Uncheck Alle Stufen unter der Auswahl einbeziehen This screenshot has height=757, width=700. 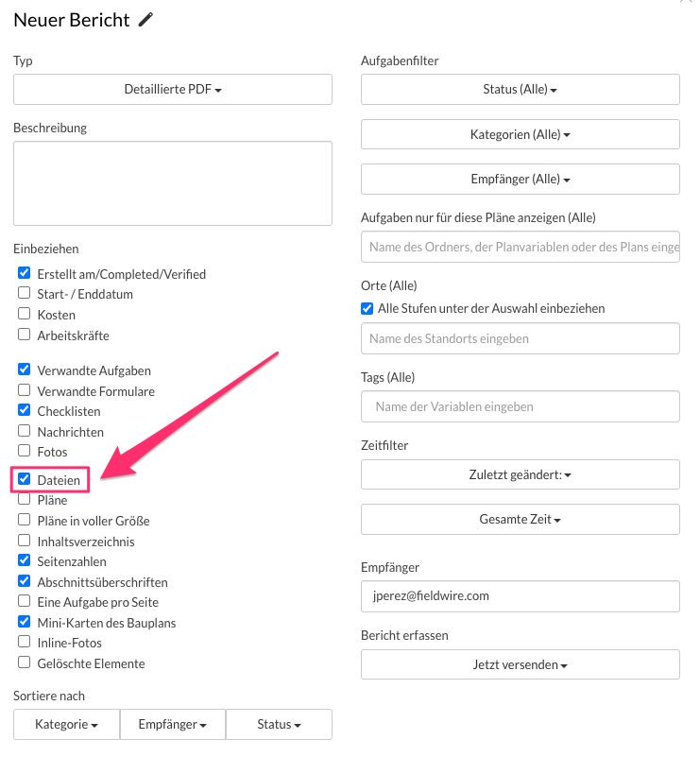point(367,308)
